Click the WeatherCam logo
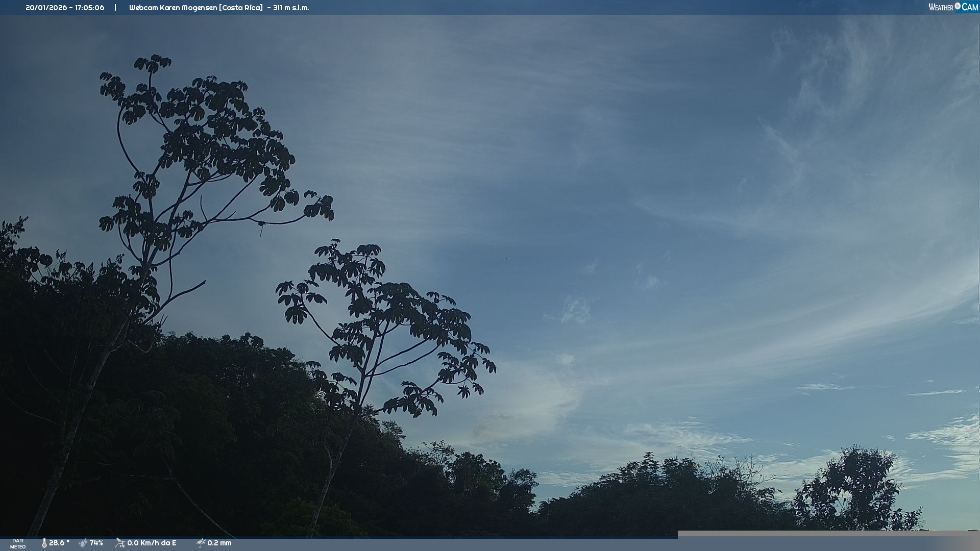 [953, 7]
